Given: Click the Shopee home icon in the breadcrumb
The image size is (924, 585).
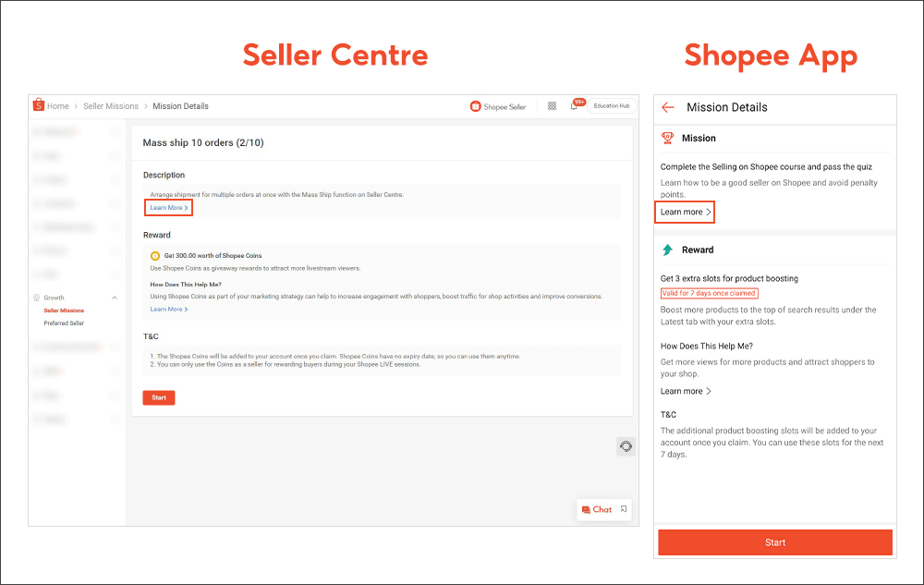Looking at the screenshot, I should click(x=39, y=105).
